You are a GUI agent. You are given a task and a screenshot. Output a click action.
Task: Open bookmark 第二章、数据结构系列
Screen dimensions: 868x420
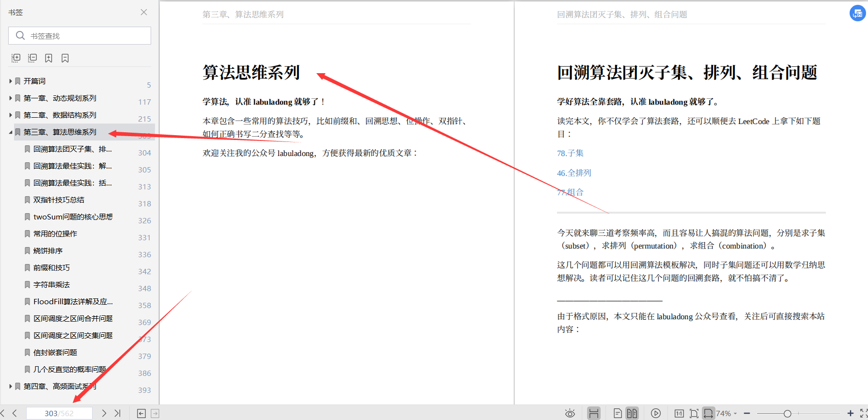click(60, 115)
